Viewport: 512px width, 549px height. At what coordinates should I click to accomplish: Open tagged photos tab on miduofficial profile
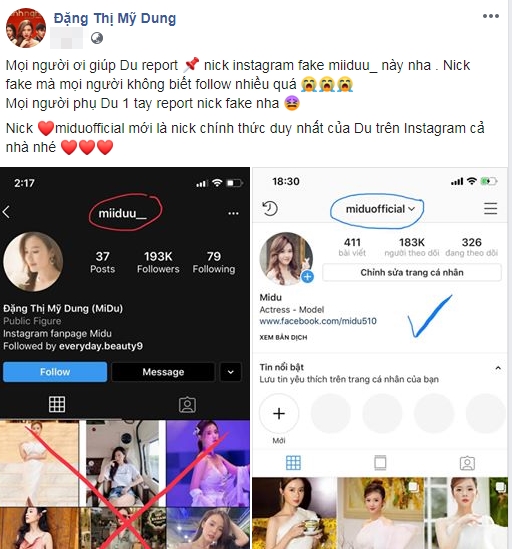tap(467, 463)
